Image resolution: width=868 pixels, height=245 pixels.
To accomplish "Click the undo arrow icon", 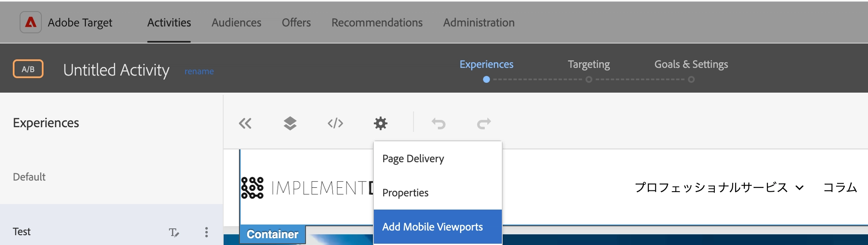I will (x=439, y=123).
